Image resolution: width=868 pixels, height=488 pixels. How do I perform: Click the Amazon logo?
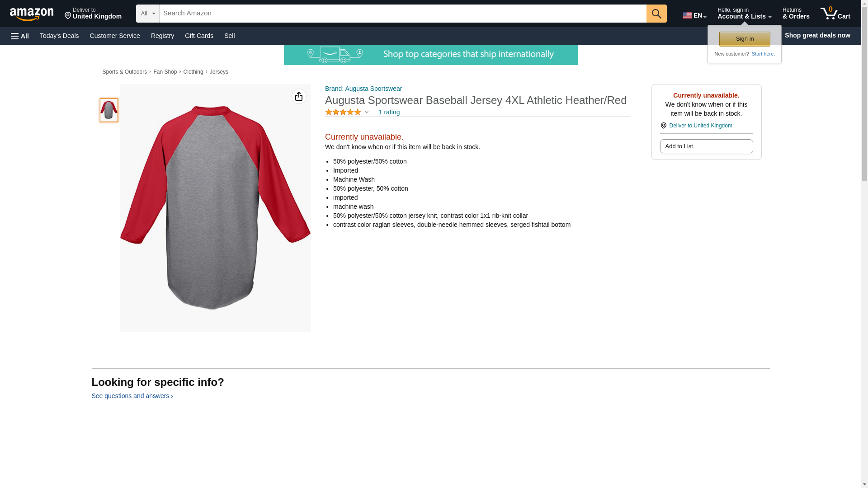coord(32,14)
